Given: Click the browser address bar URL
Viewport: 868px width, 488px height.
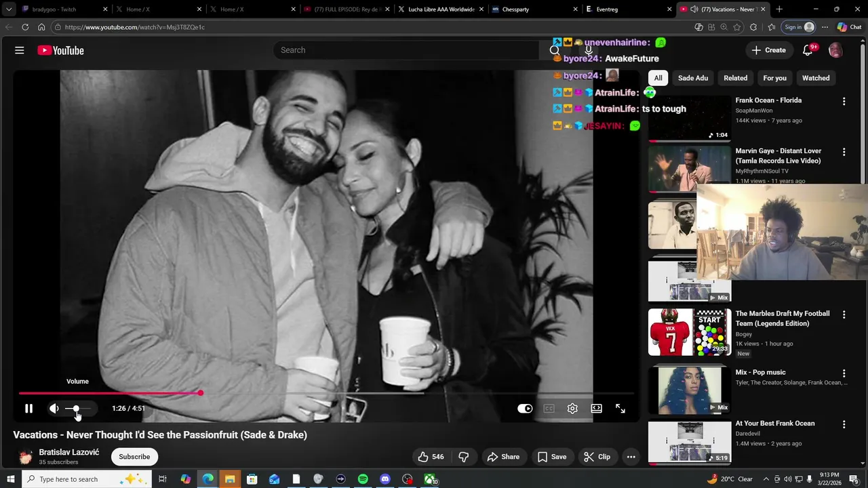Looking at the screenshot, I should coord(134,27).
